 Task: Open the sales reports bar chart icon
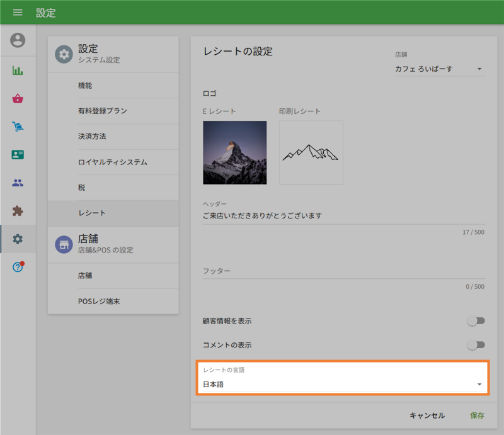coord(18,71)
